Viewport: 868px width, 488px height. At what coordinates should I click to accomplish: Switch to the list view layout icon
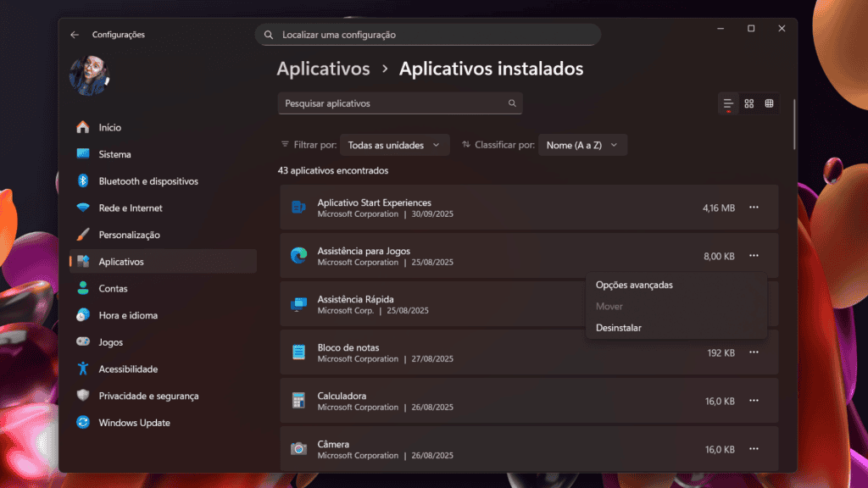click(x=728, y=103)
